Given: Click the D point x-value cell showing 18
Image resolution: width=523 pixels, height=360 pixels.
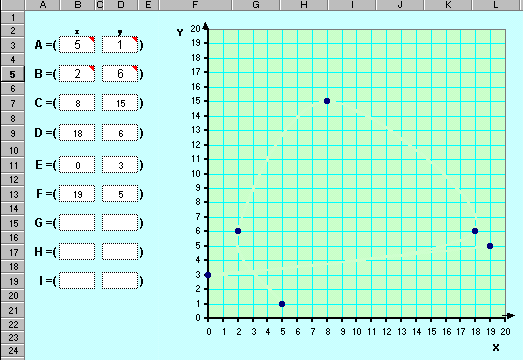Looking at the screenshot, I should point(77,133).
